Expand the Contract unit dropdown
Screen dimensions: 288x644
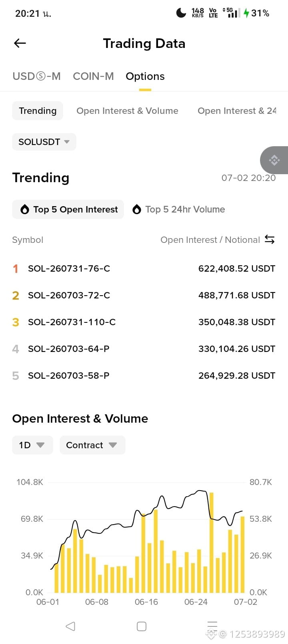click(92, 445)
